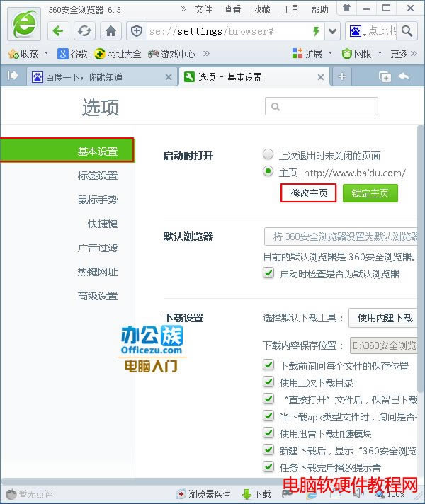Toggle 使用上次下载目录 checkbox

(x=268, y=382)
